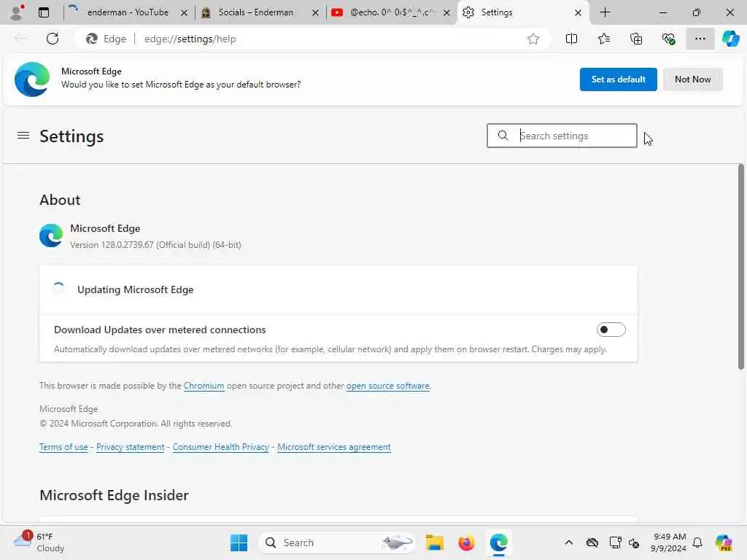Open the Favorites list icon

click(603, 39)
